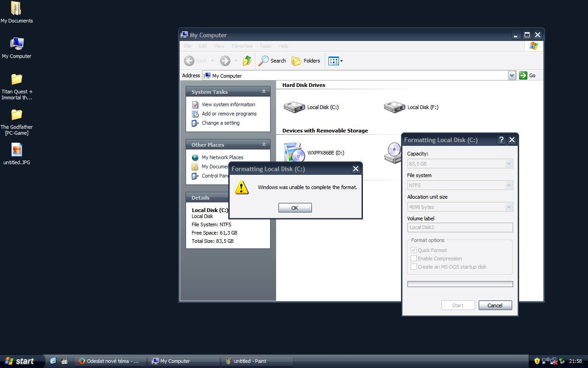588x368 pixels.
Task: Enable Compression checkbox in format options
Action: point(413,259)
